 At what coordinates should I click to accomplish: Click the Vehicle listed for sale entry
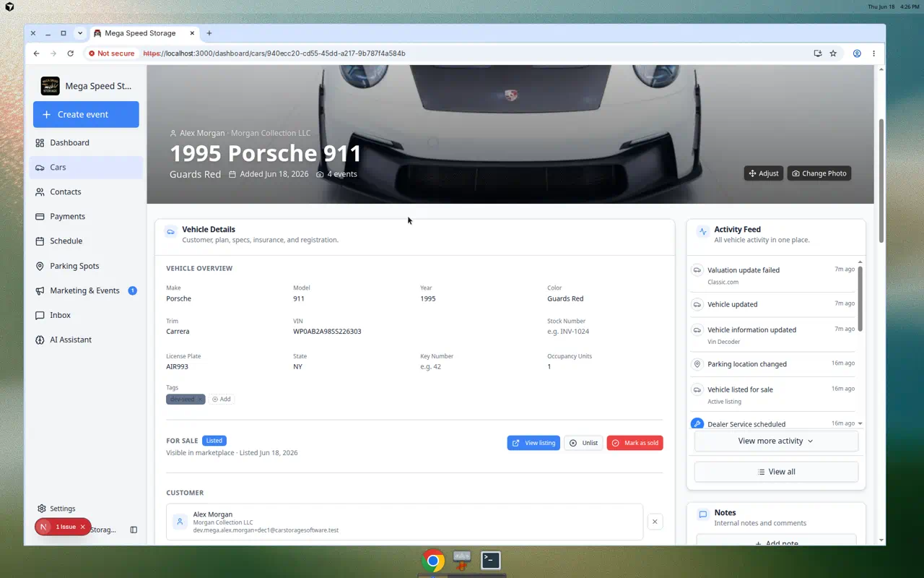pos(772,395)
